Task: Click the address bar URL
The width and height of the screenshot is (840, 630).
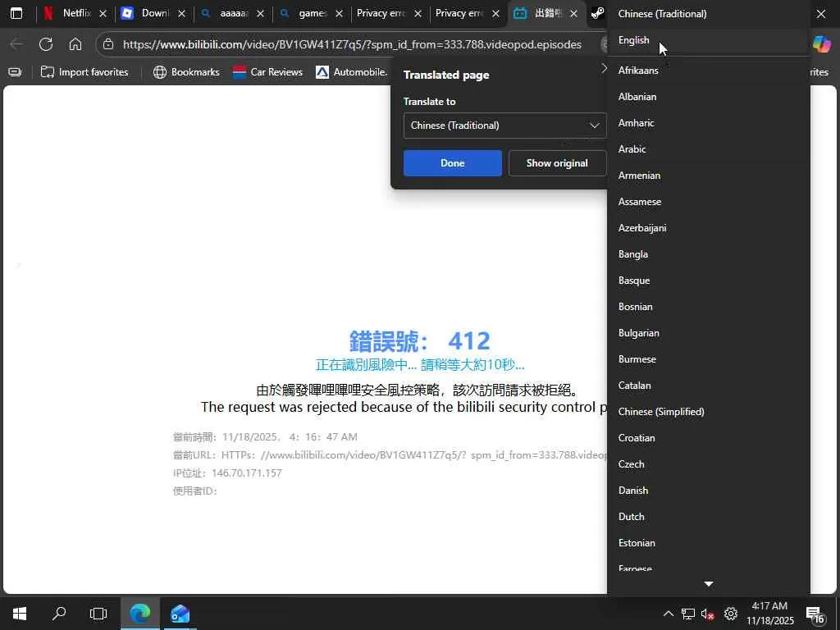Action: pyautogui.click(x=352, y=44)
